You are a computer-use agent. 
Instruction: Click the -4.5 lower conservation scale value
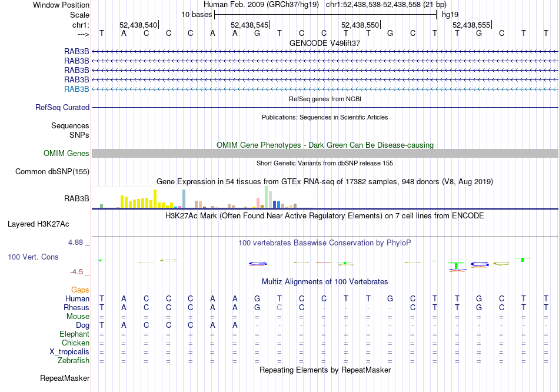coord(76,272)
